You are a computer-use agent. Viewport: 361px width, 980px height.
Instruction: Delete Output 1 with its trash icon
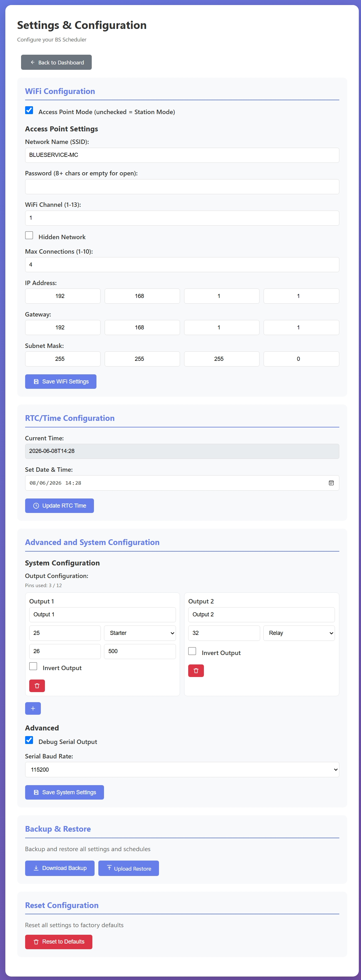tap(37, 685)
